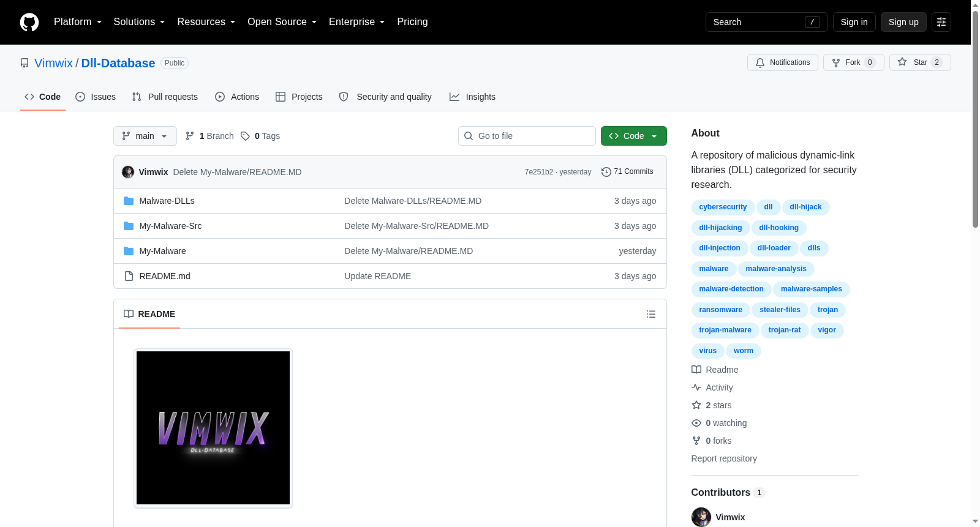Open latest commit 'Delete My-Malware/README.MD' in header
This screenshot has width=980, height=527.
(237, 172)
